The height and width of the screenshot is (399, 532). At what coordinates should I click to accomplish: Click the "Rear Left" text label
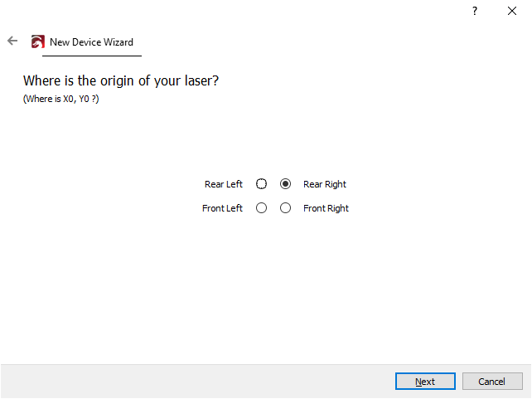(224, 184)
